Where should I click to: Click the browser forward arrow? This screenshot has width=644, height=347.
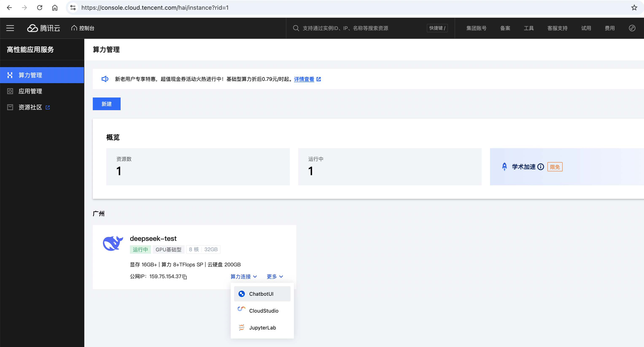click(24, 8)
